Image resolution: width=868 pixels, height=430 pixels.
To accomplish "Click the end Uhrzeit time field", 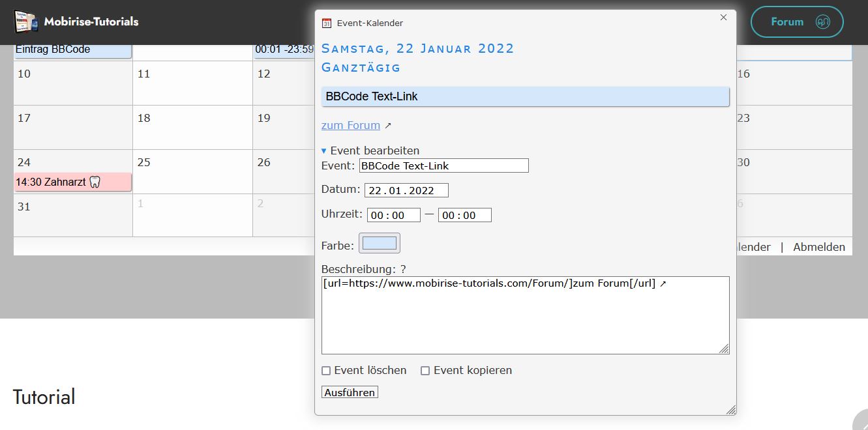I will [x=464, y=216].
